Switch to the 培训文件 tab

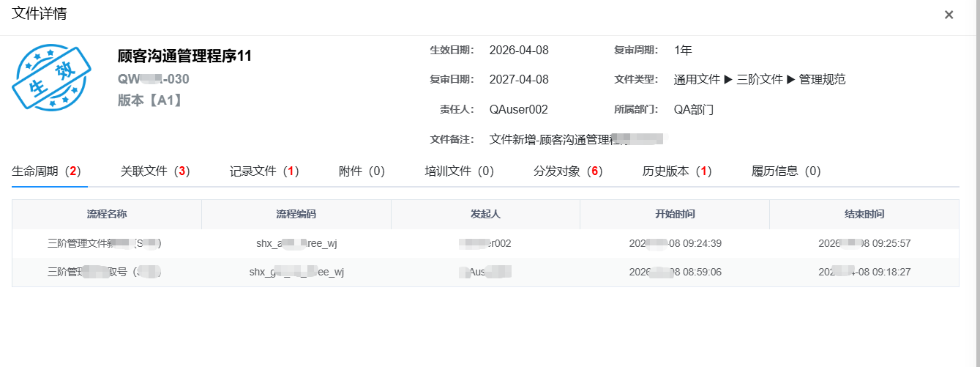(460, 171)
